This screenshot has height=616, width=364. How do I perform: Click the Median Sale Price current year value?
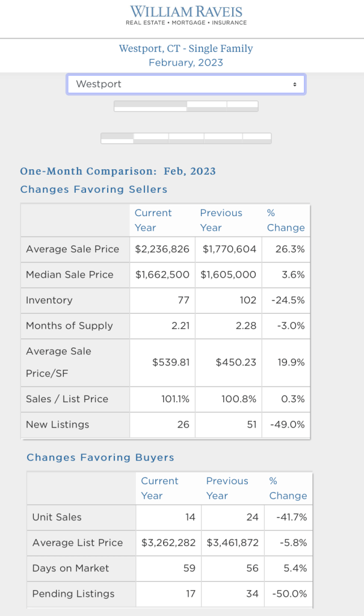(x=162, y=275)
